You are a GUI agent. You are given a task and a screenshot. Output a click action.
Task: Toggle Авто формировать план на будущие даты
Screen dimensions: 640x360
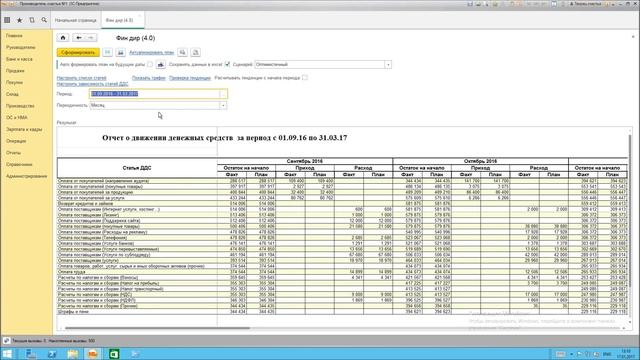[x=150, y=64]
